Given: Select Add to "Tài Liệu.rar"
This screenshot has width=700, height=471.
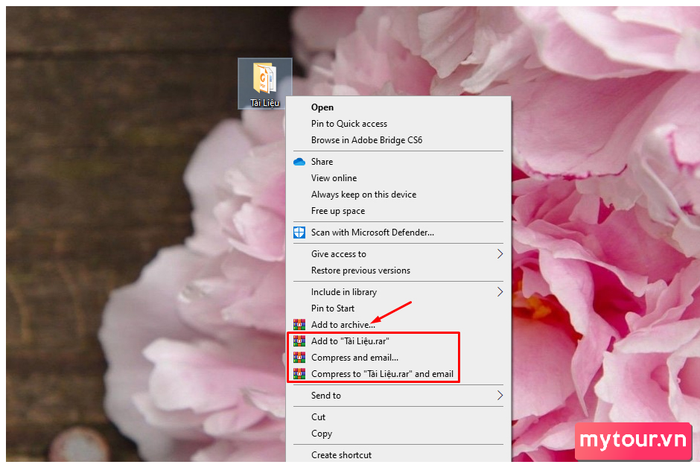Looking at the screenshot, I should tap(398, 341).
